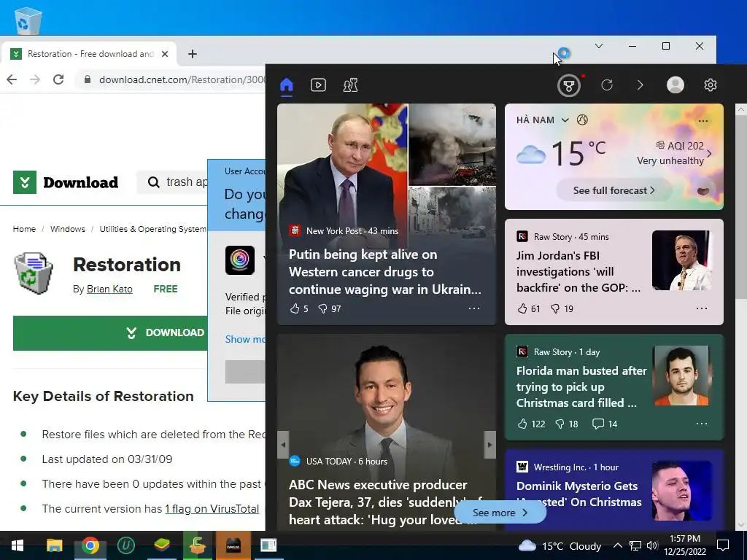Click the forward arrow in widgets header
Image resolution: width=747 pixels, height=560 pixels.
640,85
